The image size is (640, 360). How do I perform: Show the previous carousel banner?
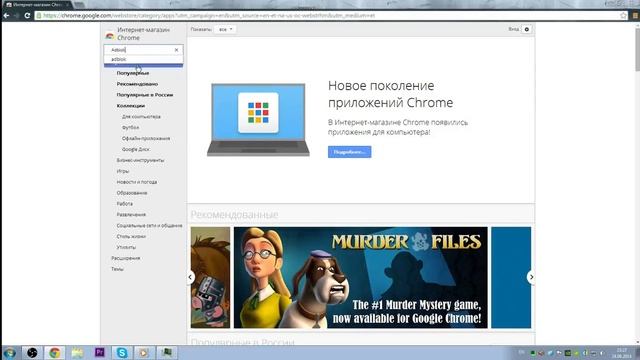coord(190,277)
